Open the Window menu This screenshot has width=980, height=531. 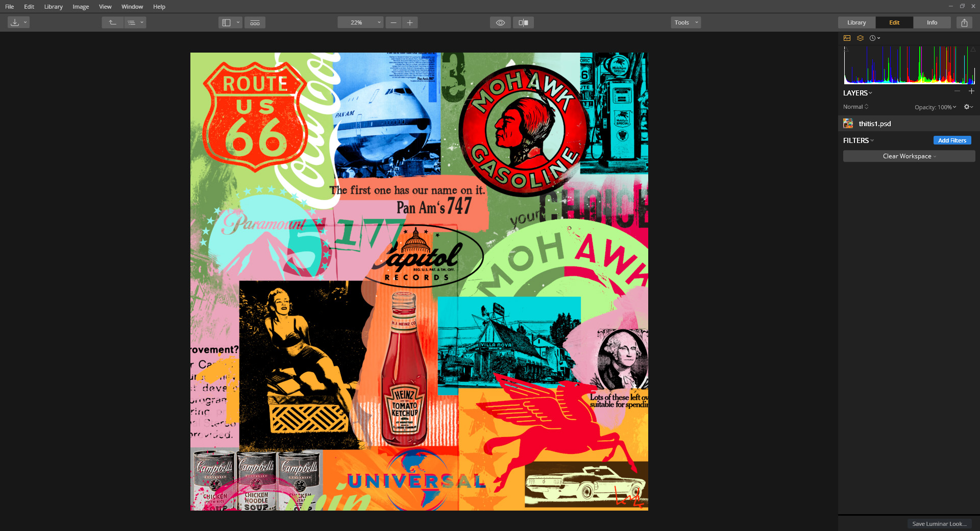pos(132,7)
